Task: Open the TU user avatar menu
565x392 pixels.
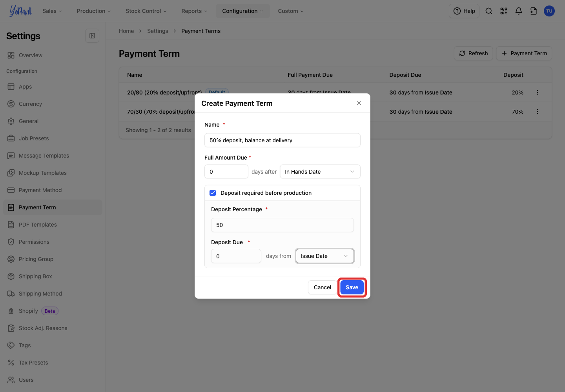Action: click(x=549, y=11)
